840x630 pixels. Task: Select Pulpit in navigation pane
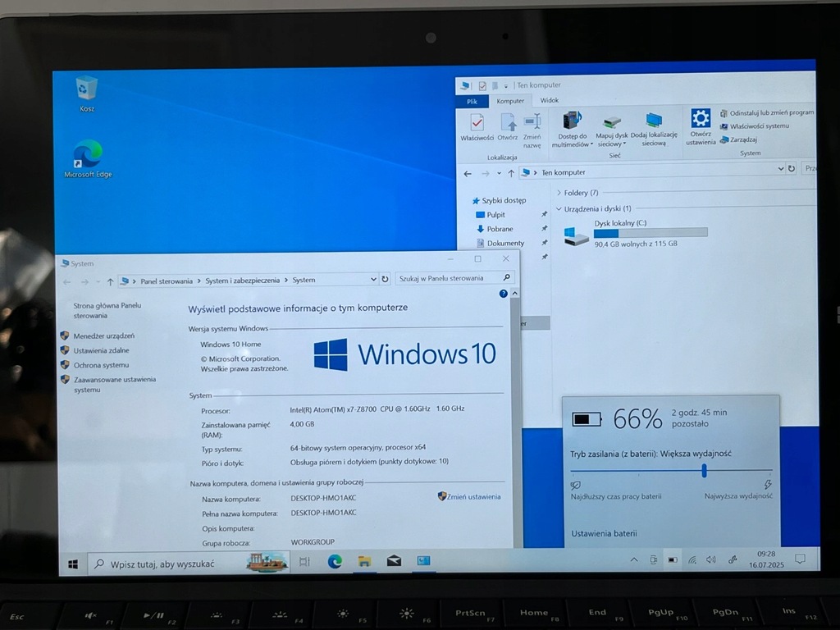(x=491, y=215)
